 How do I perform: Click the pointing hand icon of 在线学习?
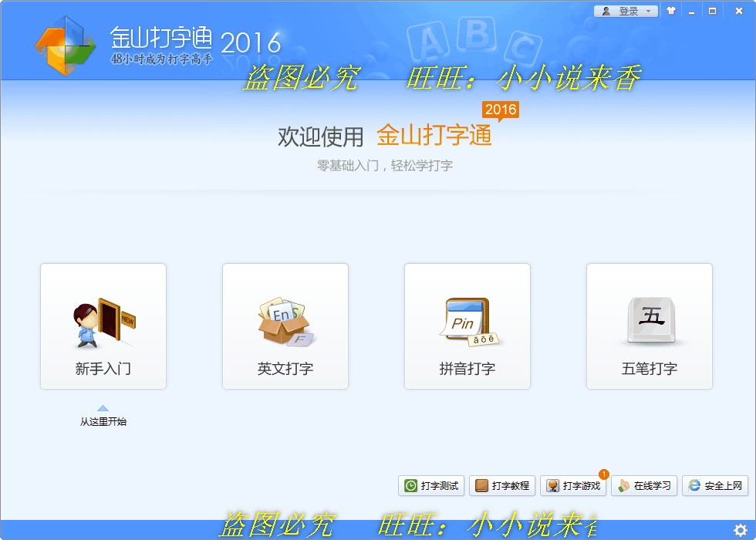[x=623, y=485]
